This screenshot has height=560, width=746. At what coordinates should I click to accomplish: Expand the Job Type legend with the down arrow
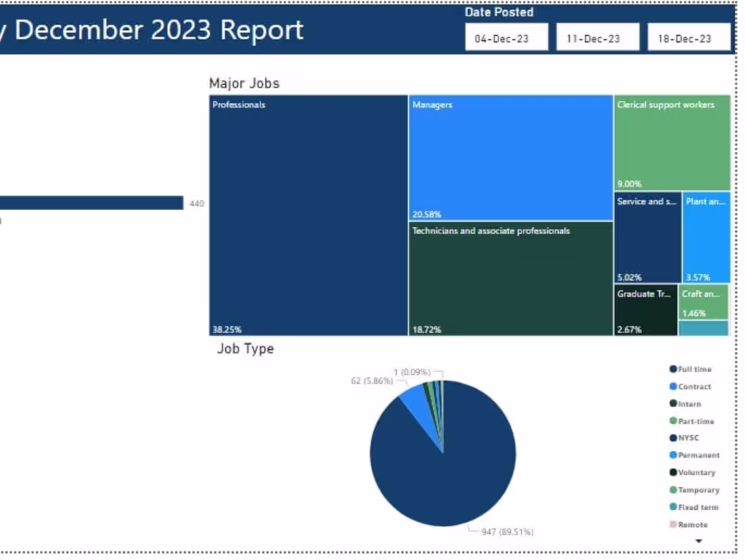pyautogui.click(x=699, y=540)
